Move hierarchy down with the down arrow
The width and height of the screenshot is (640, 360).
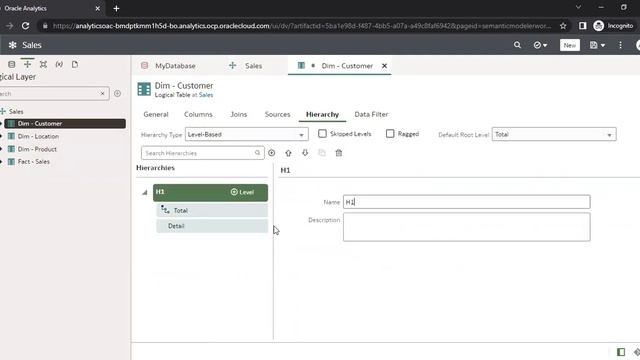click(x=305, y=153)
